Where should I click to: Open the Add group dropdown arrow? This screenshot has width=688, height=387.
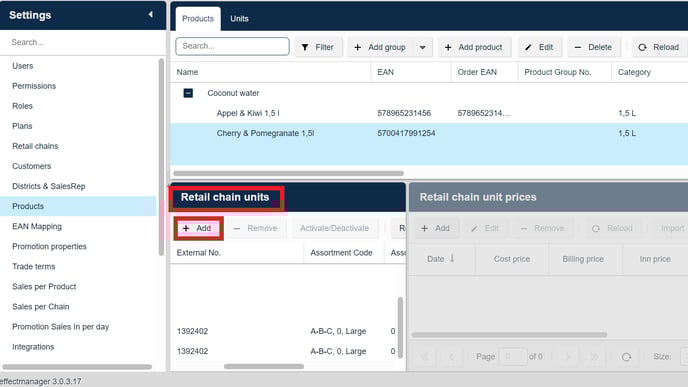tap(423, 47)
